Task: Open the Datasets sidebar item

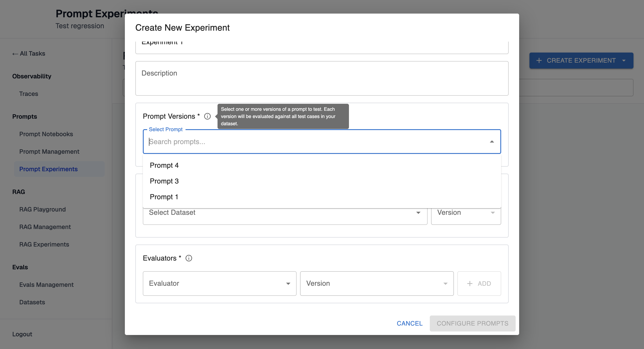Action: [32, 302]
